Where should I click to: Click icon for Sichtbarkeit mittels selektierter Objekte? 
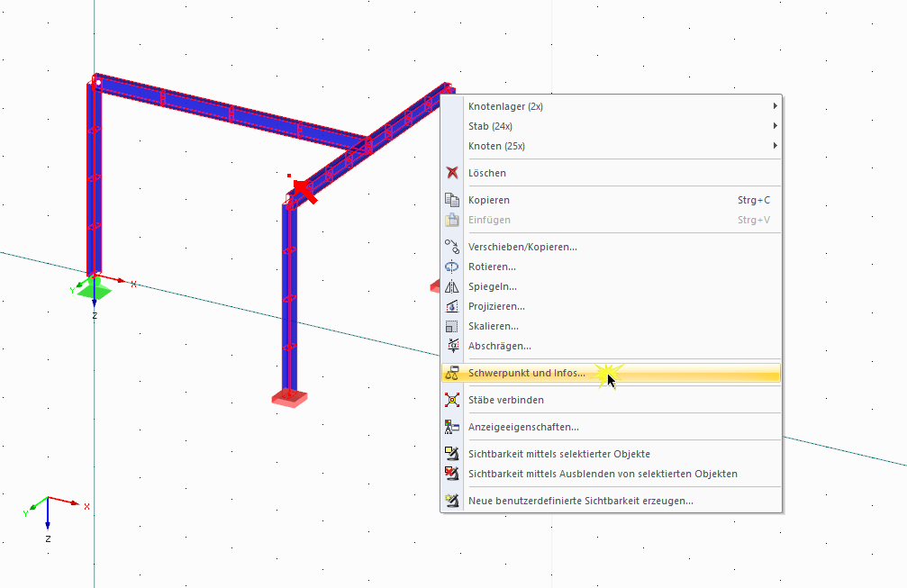[x=452, y=454]
